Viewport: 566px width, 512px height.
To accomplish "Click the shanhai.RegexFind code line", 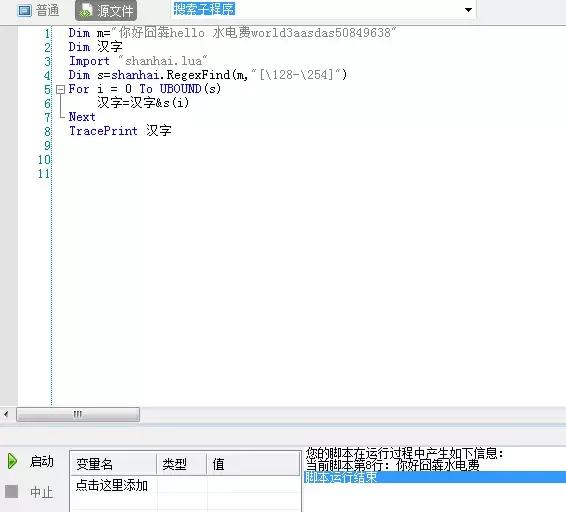I will [x=208, y=75].
